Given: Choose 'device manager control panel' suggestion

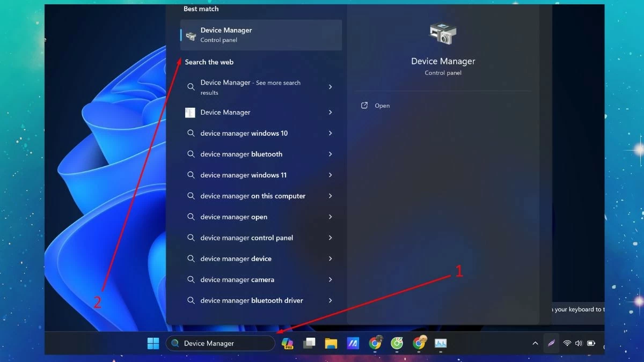Looking at the screenshot, I should (x=247, y=238).
